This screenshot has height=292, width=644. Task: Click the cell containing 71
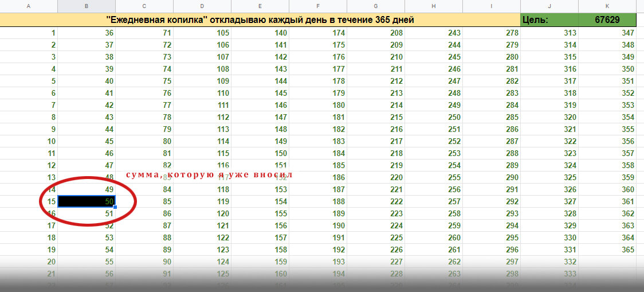click(x=144, y=33)
